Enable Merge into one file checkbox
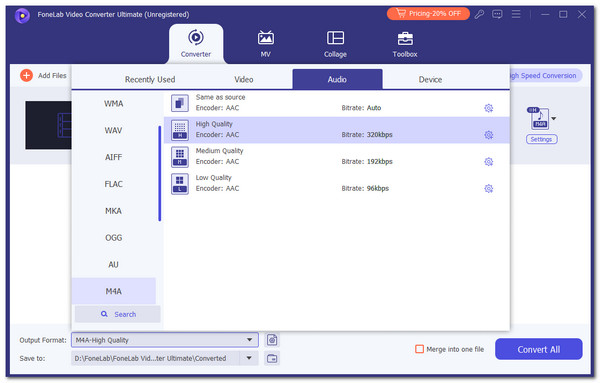Viewport: 600px width, 383px height. pos(420,349)
